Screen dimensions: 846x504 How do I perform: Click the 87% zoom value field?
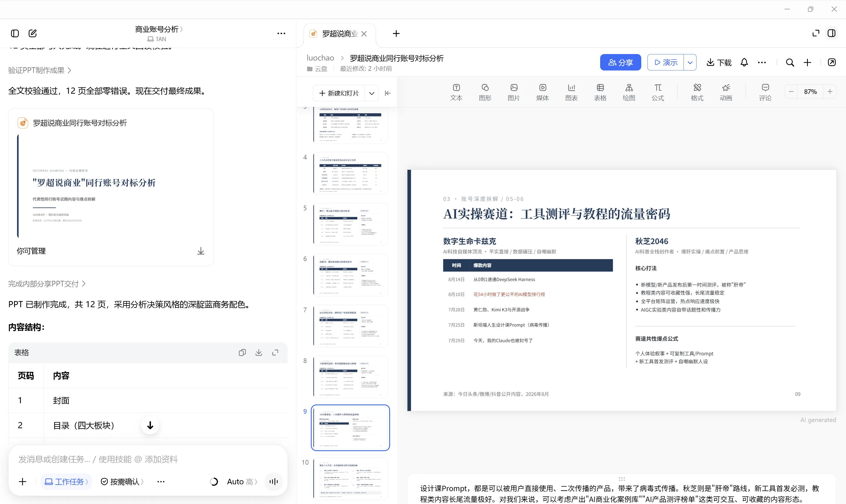tap(810, 92)
